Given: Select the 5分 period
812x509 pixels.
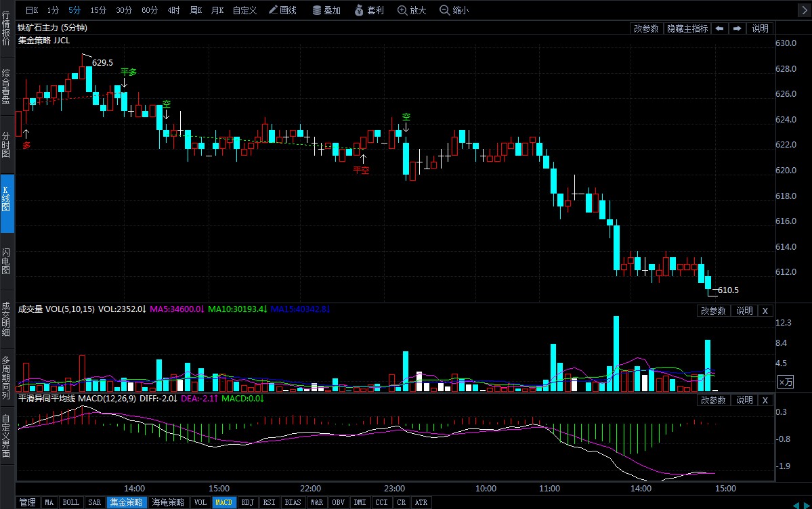Looking at the screenshot, I should click(x=74, y=10).
